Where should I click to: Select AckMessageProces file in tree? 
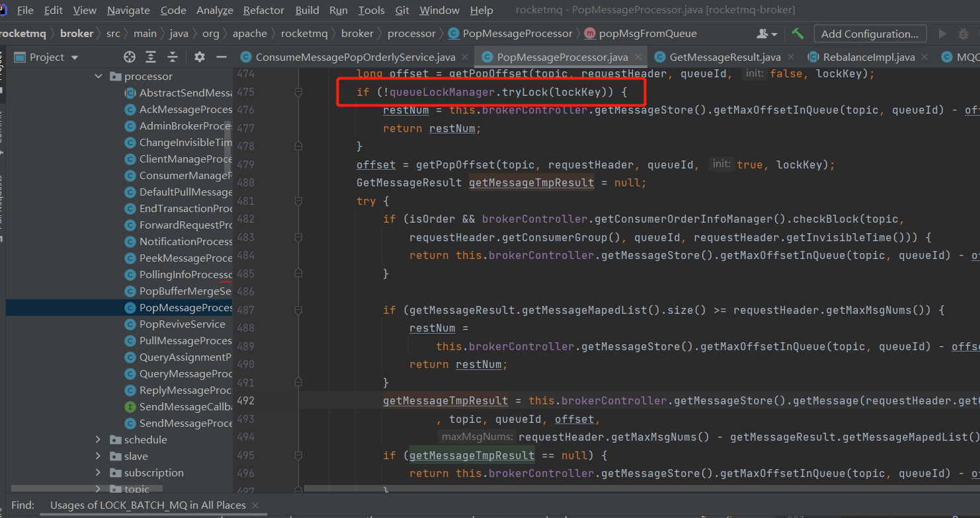119,110
